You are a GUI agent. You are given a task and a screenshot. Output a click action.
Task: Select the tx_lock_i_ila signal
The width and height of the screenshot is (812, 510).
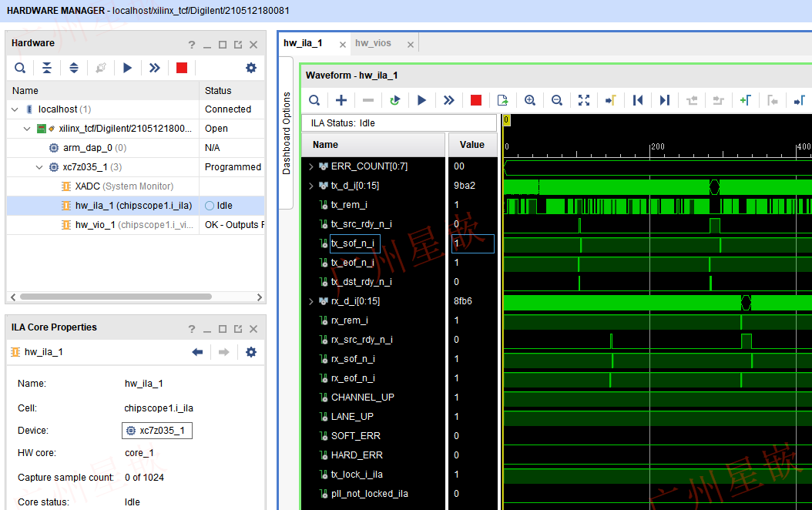(x=357, y=475)
